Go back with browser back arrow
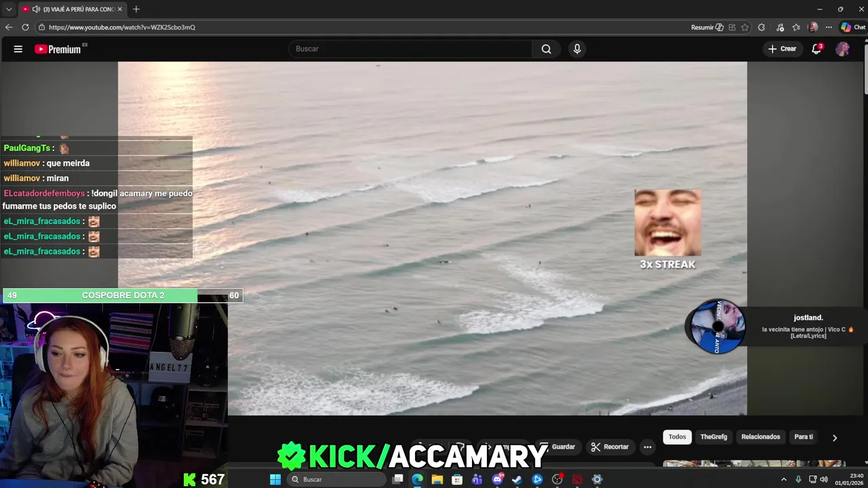 pos(9,27)
